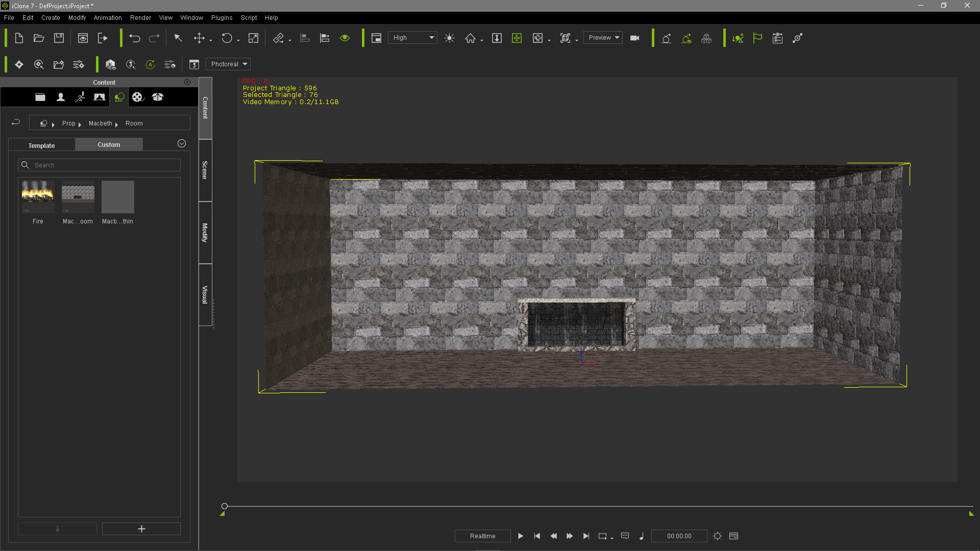The height and width of the screenshot is (551, 980).
Task: Undo the last action
Action: (135, 38)
